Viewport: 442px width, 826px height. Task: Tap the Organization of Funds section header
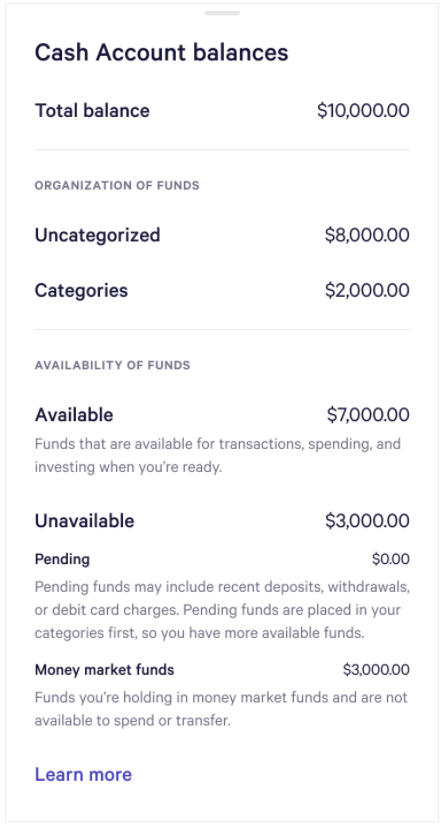point(117,185)
